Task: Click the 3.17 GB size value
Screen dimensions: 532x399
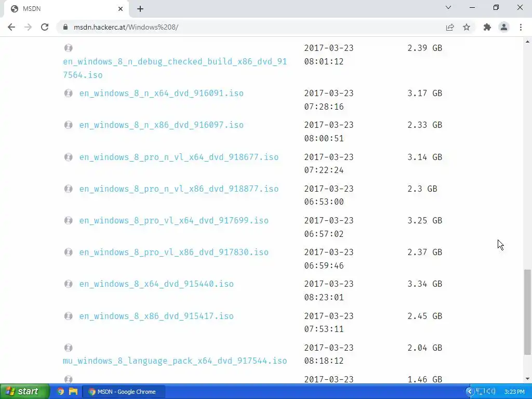Action: (x=425, y=94)
